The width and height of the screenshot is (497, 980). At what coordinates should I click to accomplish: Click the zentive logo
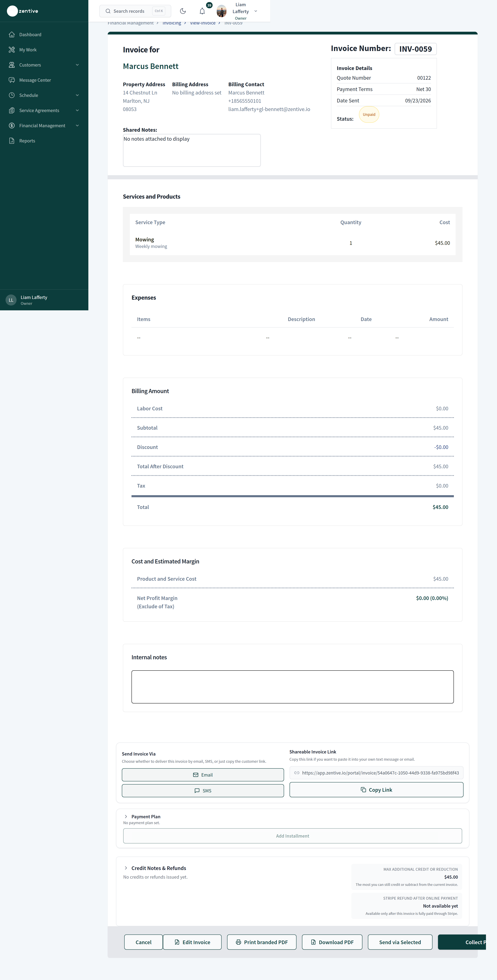pos(23,11)
